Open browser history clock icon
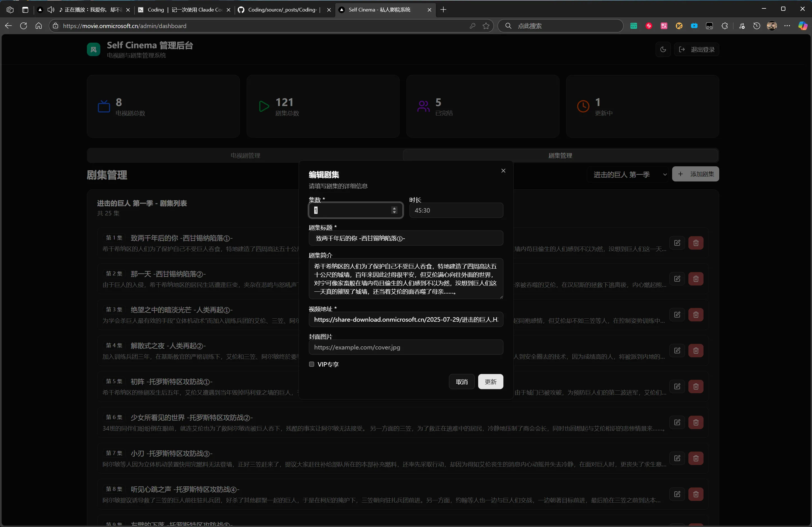 pos(757,26)
